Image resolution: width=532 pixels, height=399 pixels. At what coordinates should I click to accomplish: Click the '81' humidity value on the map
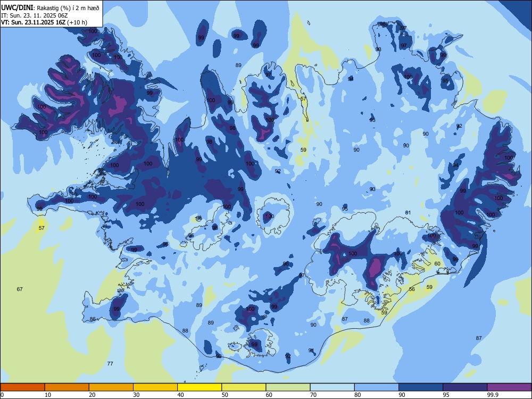[x=408, y=212]
